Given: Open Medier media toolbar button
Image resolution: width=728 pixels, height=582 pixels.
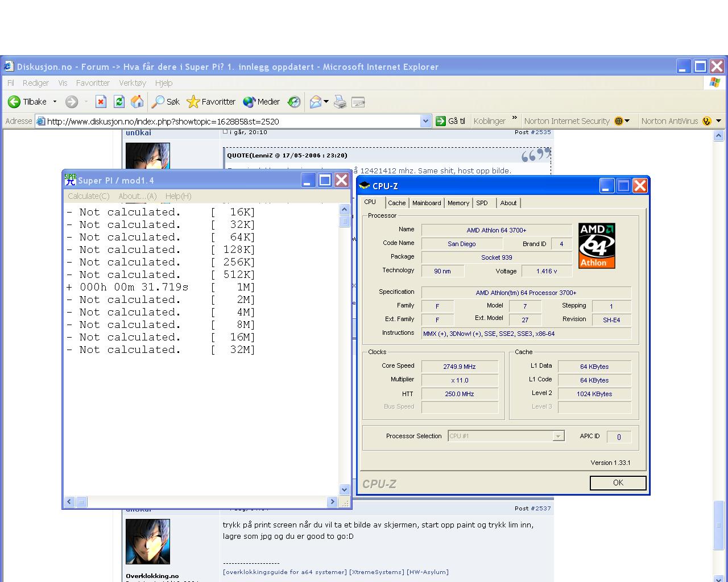Looking at the screenshot, I should coord(261,102).
